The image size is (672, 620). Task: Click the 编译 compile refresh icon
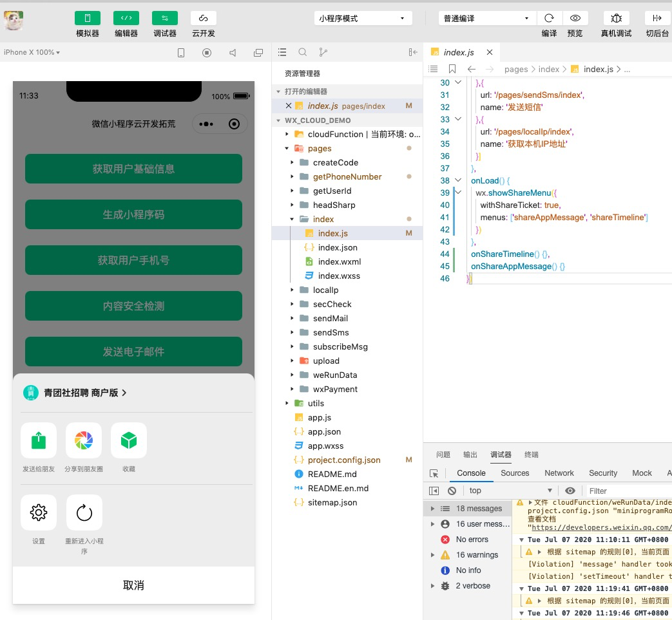tap(549, 18)
